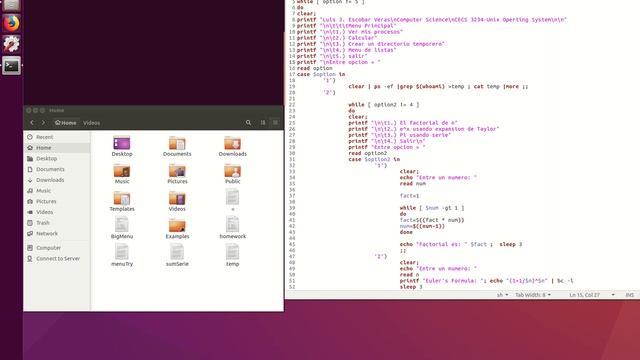Select Documents in the sidebar
The height and width of the screenshot is (360, 640).
point(57,169)
